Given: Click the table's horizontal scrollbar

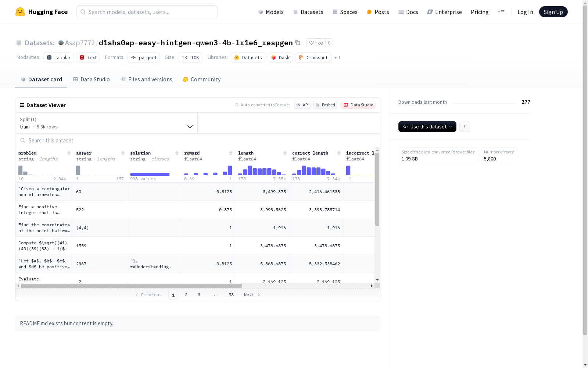Looking at the screenshot, I should 131,286.
